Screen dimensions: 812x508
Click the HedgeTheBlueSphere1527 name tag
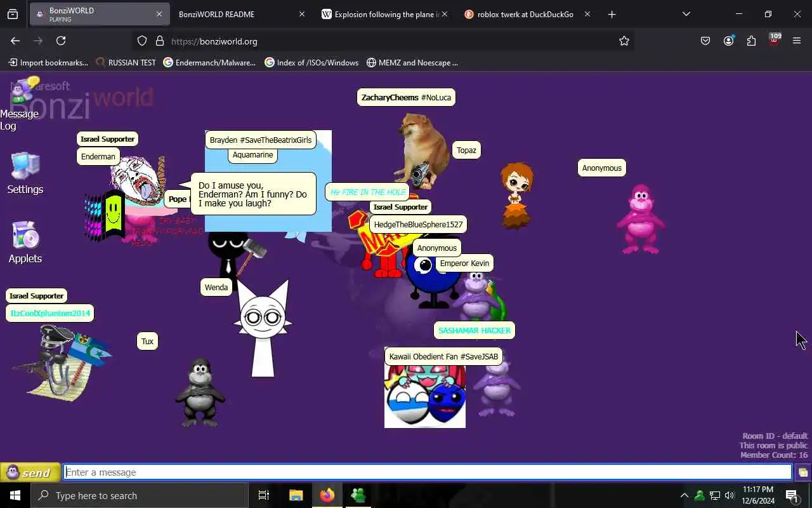418,224
